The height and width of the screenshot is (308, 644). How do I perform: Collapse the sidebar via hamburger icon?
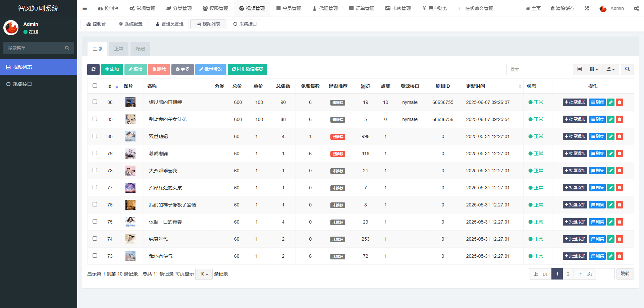pos(85,8)
